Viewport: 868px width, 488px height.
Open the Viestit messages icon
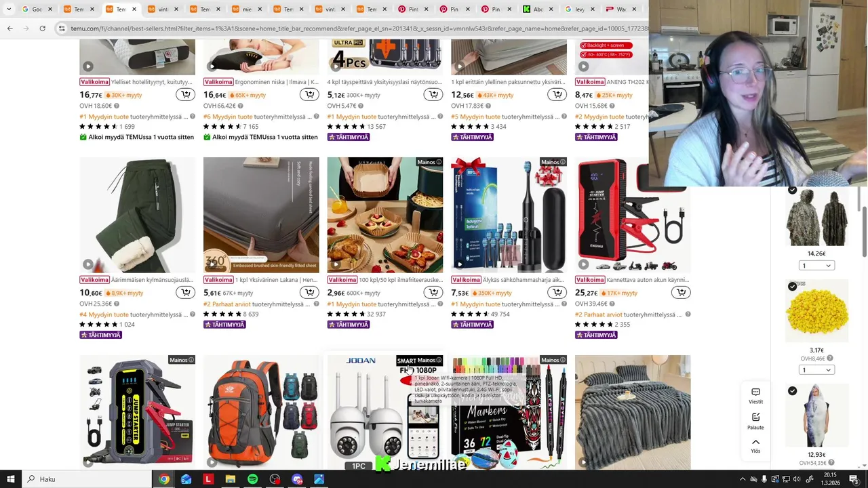click(755, 396)
